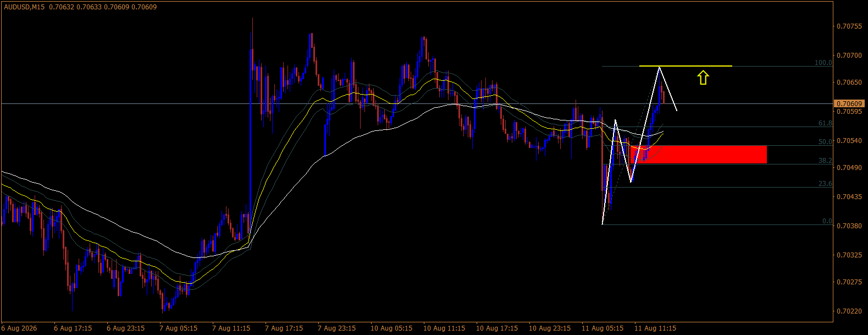
Task: Select the Fibonacci 61.8 level label
Action: tap(825, 123)
